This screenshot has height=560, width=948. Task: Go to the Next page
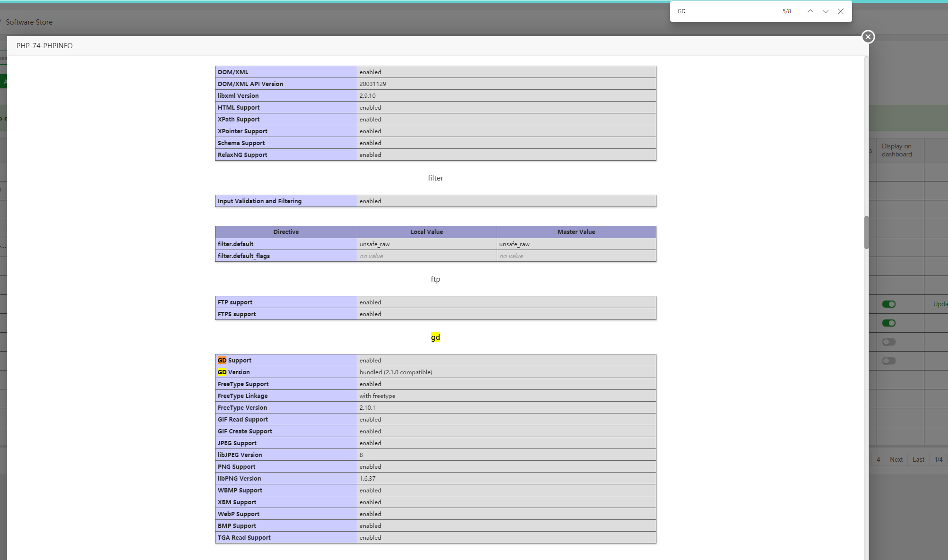(x=896, y=459)
